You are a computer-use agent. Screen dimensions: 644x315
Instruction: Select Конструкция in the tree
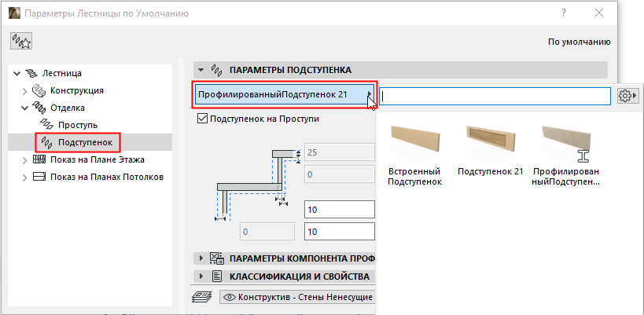click(x=77, y=90)
